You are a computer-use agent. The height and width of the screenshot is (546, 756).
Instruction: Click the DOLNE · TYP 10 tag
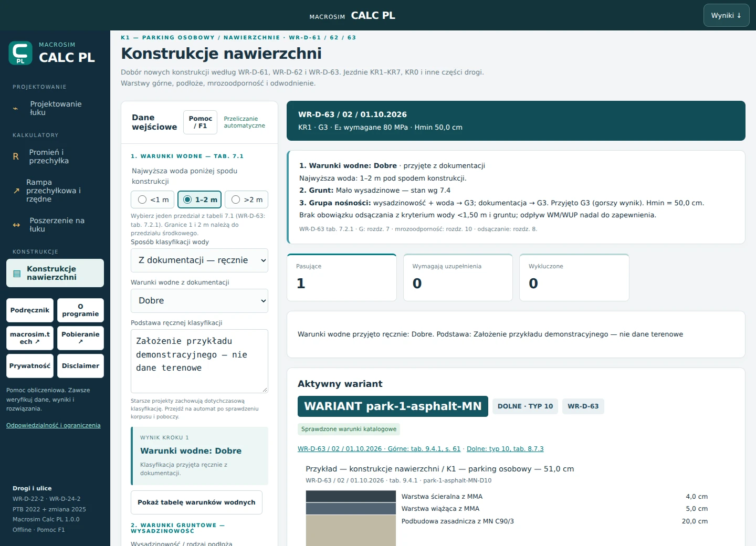525,406
